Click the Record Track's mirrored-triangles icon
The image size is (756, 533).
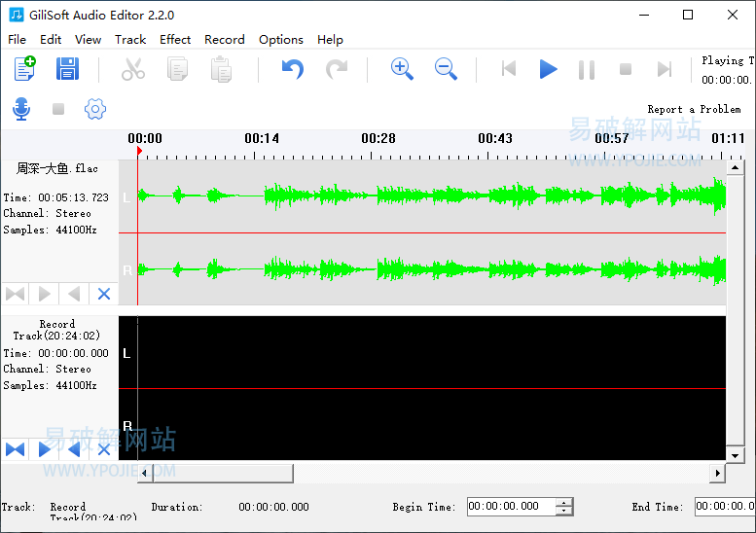(x=15, y=449)
